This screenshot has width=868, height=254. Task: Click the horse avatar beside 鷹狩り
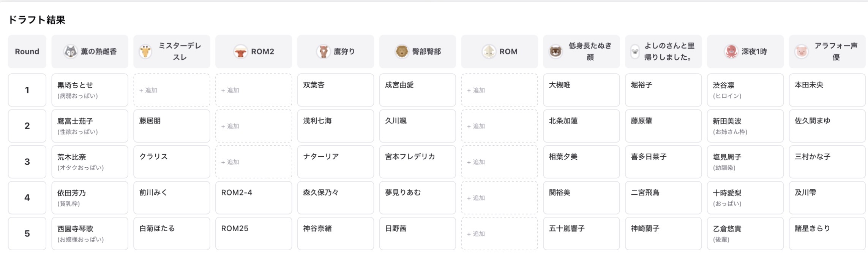[323, 52]
